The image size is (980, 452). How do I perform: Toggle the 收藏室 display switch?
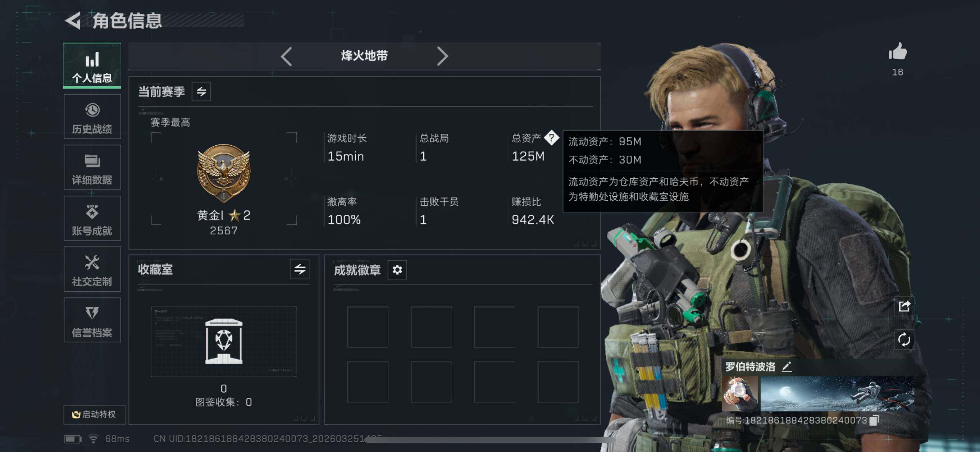pos(300,269)
